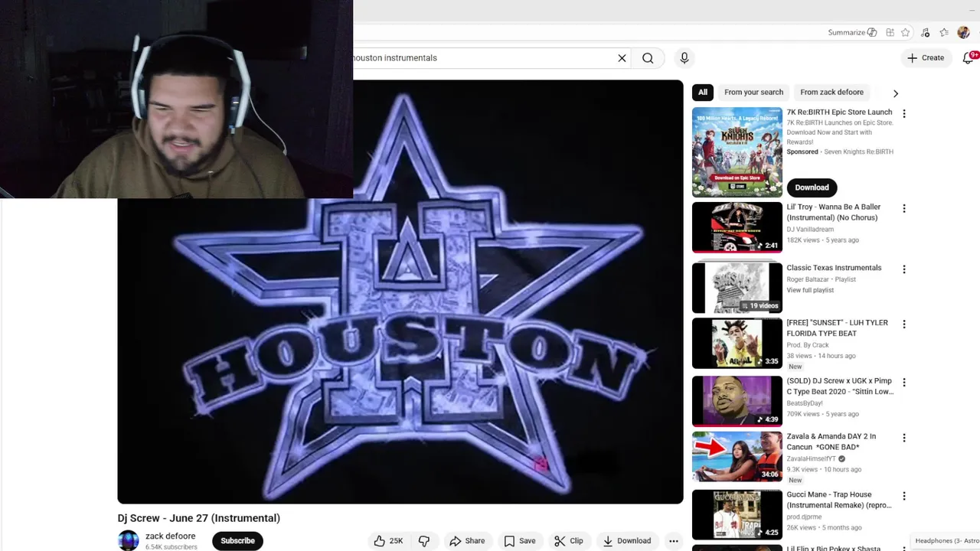Click the Headphones tray notification
The width and height of the screenshot is (980, 551).
pos(947,541)
